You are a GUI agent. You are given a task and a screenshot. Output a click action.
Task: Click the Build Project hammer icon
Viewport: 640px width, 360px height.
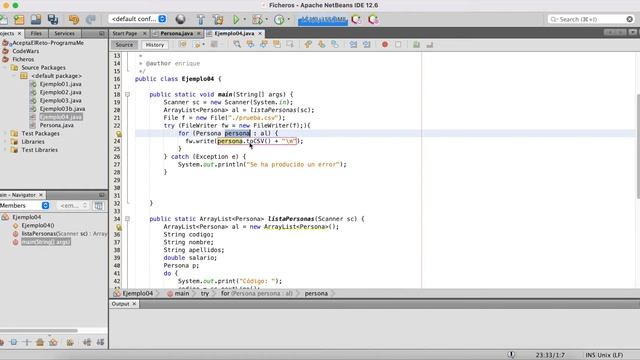coord(200,19)
